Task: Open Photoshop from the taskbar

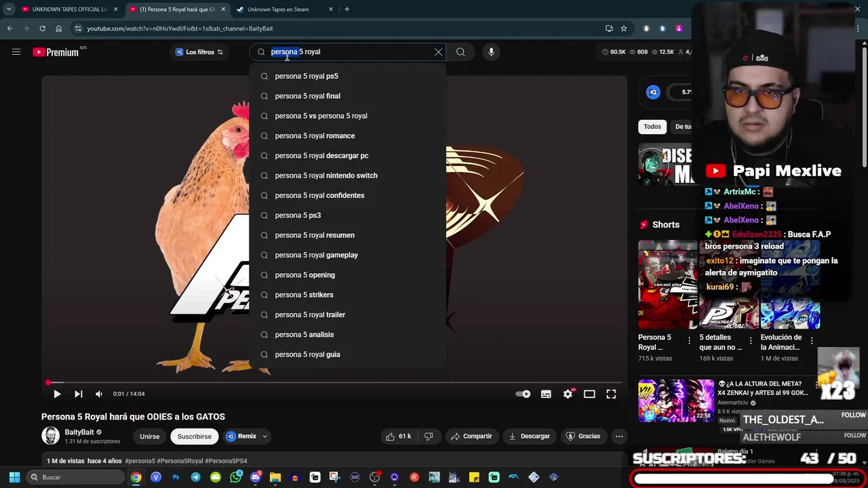Action: (x=176, y=477)
